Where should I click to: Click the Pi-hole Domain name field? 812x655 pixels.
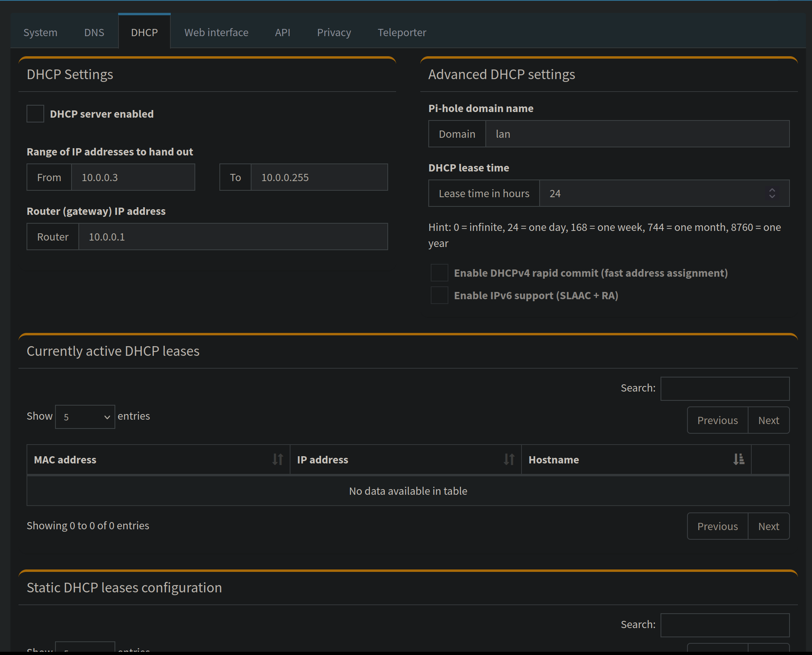click(637, 134)
